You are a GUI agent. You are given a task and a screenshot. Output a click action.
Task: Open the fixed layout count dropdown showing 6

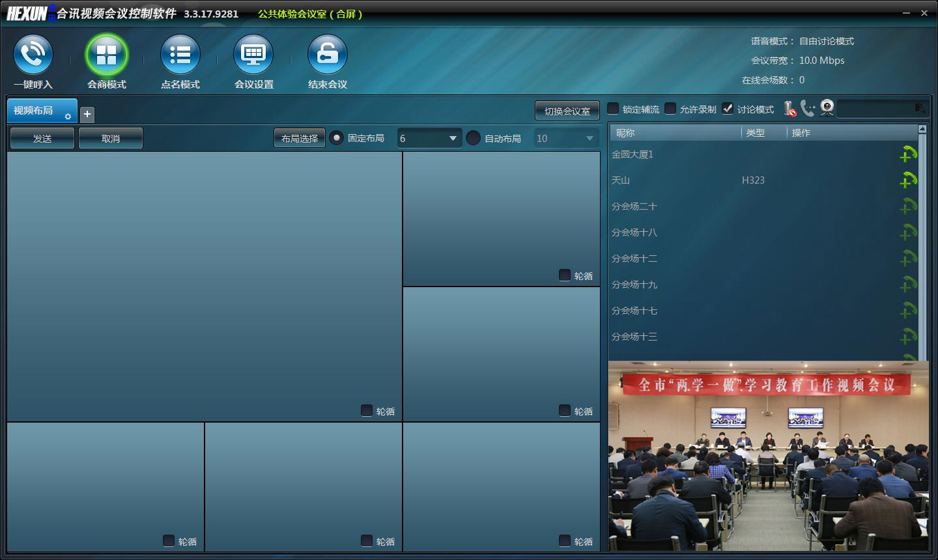coord(452,138)
